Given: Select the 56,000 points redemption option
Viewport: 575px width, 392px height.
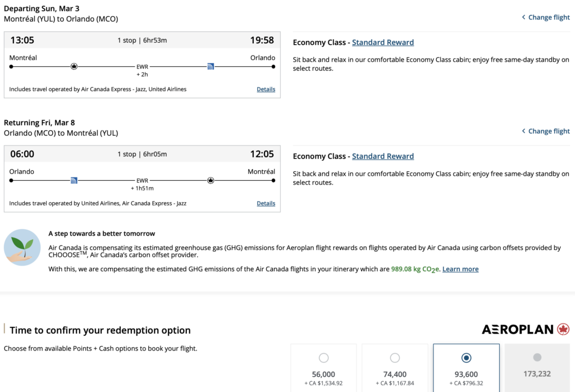Looking at the screenshot, I should [323, 358].
